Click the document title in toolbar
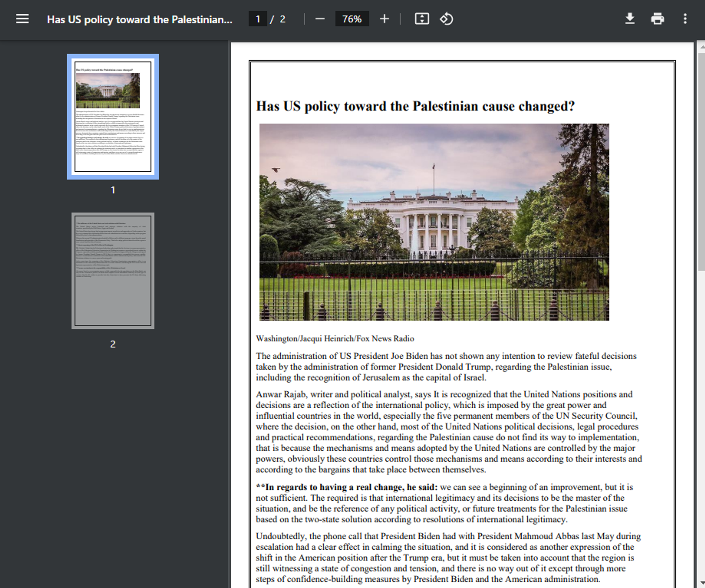The width and height of the screenshot is (705, 588). (140, 19)
